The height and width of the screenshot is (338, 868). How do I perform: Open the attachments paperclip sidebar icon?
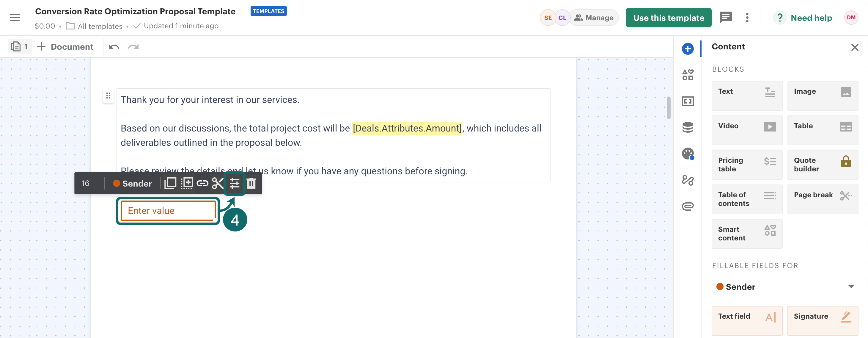(x=687, y=206)
